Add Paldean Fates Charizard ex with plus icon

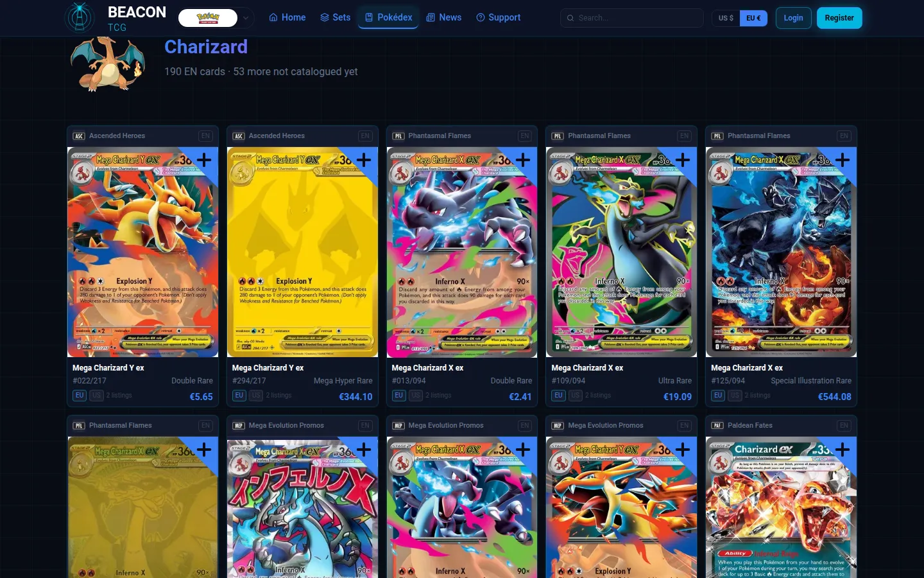pyautogui.click(x=843, y=450)
